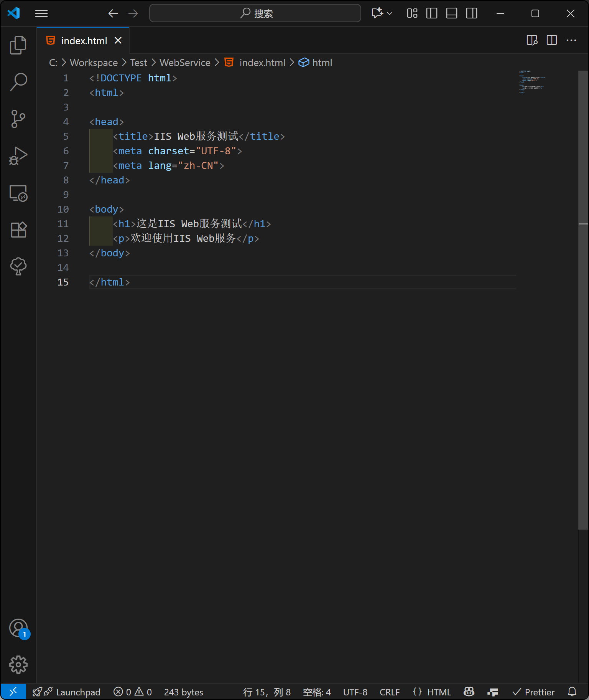Image resolution: width=589 pixels, height=700 pixels.
Task: Go to line via 行 15, 列 8
Action: [267, 692]
